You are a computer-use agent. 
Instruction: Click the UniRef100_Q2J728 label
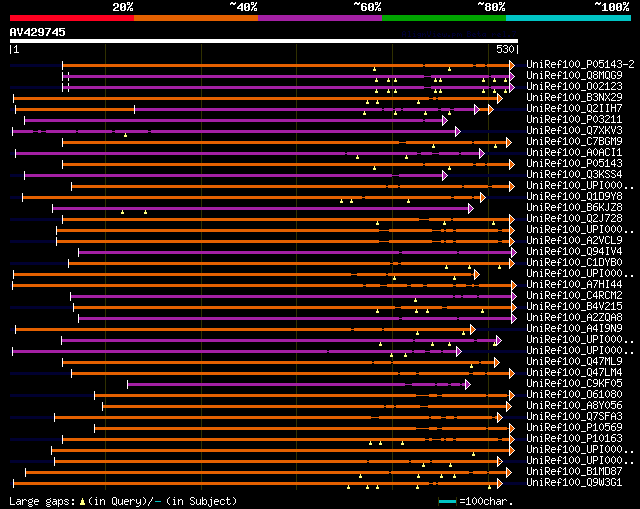574,219
